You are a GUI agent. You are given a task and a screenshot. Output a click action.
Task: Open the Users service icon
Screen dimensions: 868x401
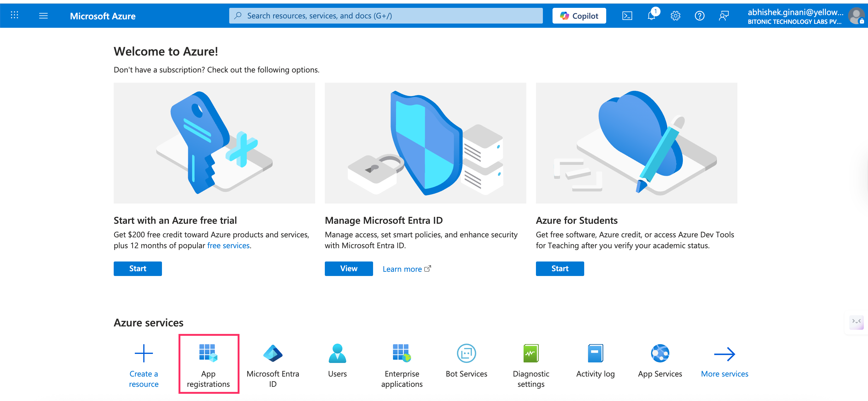coord(337,353)
